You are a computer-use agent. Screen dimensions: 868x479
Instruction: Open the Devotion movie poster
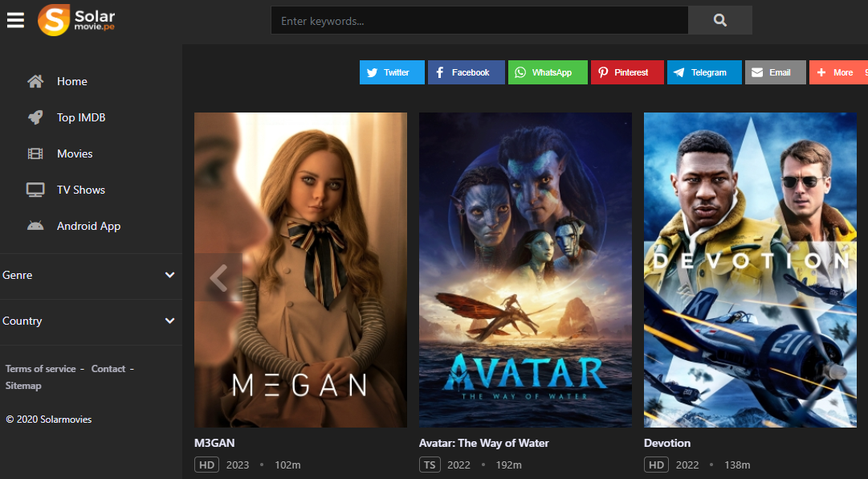750,270
